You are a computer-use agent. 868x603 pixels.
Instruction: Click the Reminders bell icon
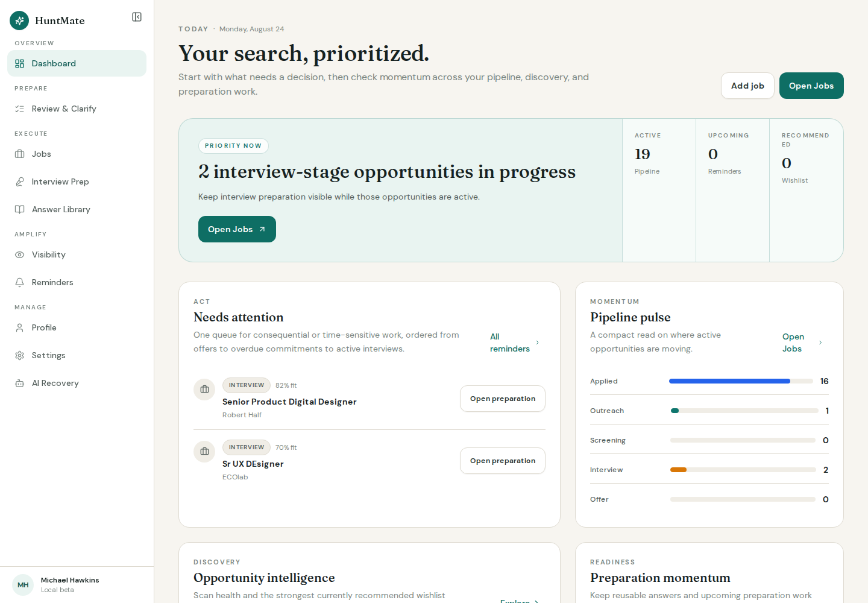click(x=20, y=282)
